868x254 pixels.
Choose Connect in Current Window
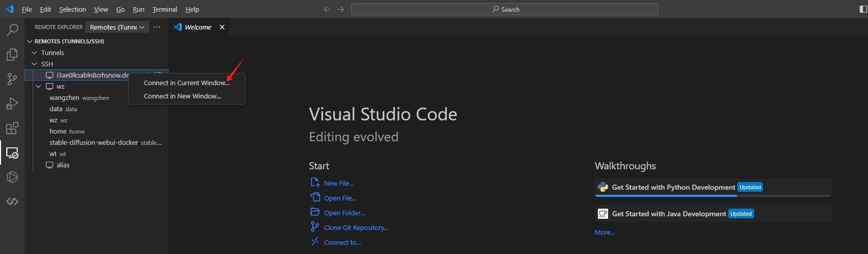[x=187, y=83]
